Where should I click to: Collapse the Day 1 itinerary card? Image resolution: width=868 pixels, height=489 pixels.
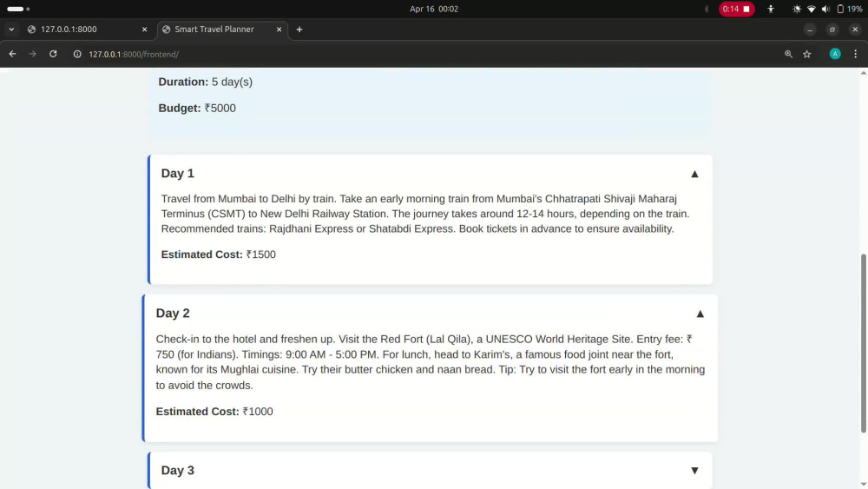(x=694, y=174)
